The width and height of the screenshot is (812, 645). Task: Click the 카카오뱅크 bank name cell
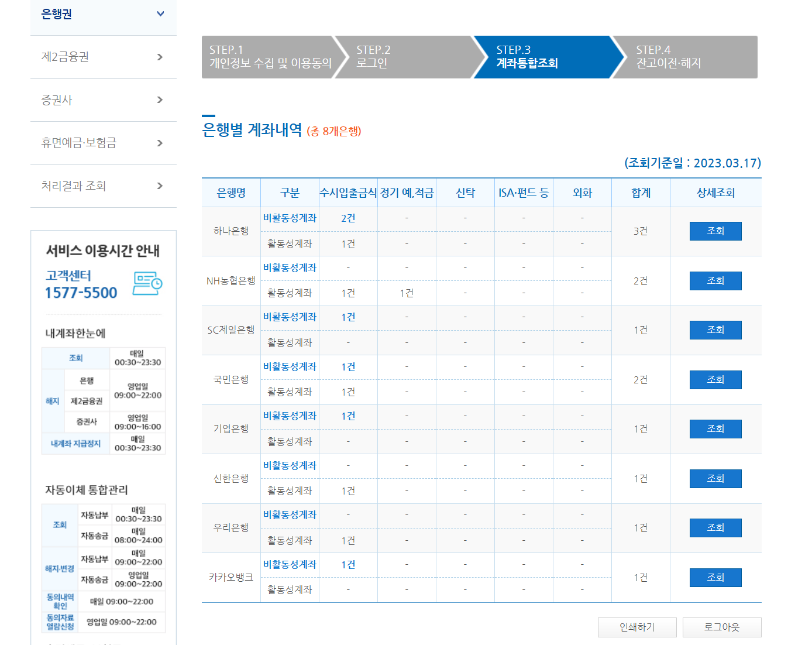(x=231, y=578)
